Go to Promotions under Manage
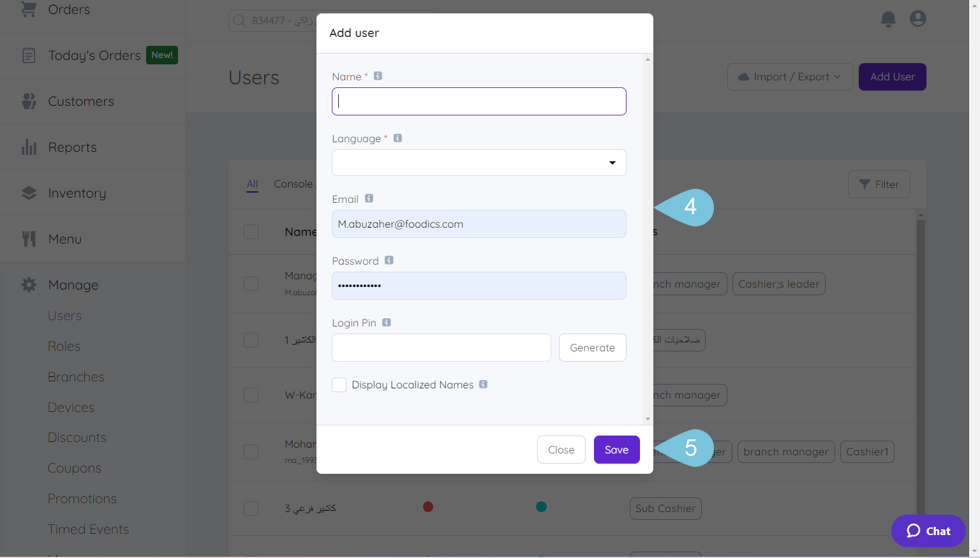This screenshot has width=980, height=558. pos(82,499)
